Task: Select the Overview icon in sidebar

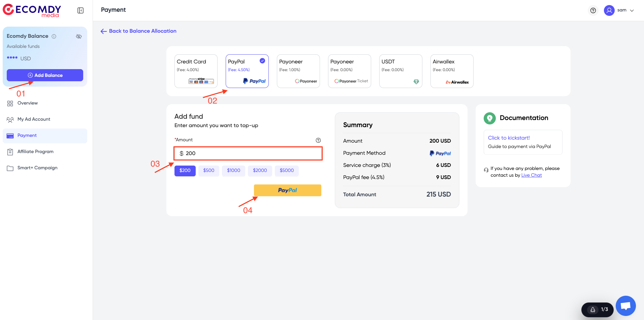Action: [x=10, y=103]
